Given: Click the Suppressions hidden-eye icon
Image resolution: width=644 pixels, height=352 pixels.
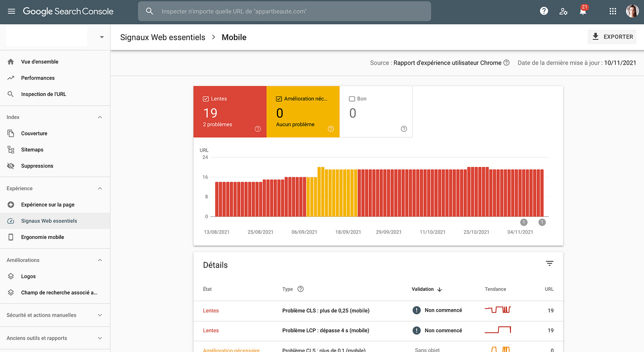Looking at the screenshot, I should pos(11,166).
